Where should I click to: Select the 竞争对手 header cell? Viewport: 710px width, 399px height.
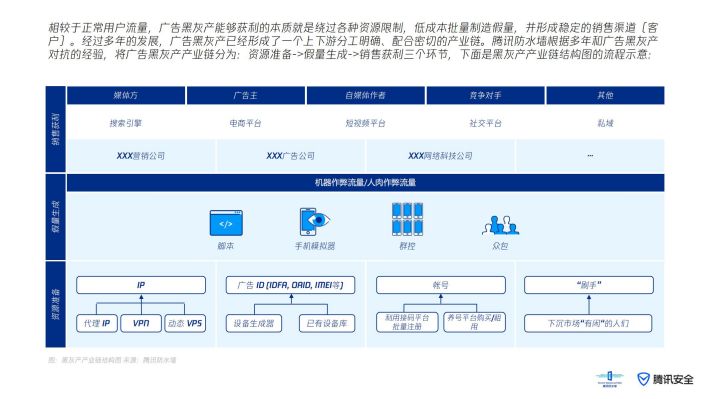(485, 96)
